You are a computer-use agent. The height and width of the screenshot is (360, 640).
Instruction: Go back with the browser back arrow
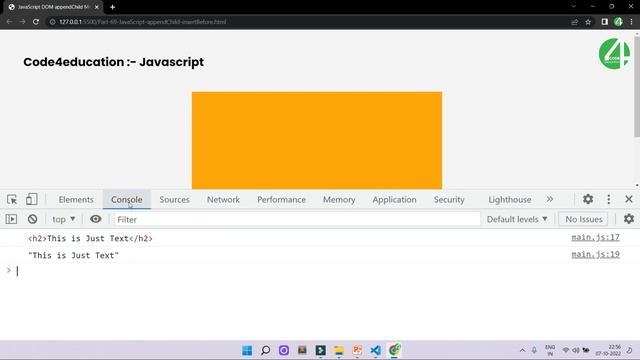(9, 22)
